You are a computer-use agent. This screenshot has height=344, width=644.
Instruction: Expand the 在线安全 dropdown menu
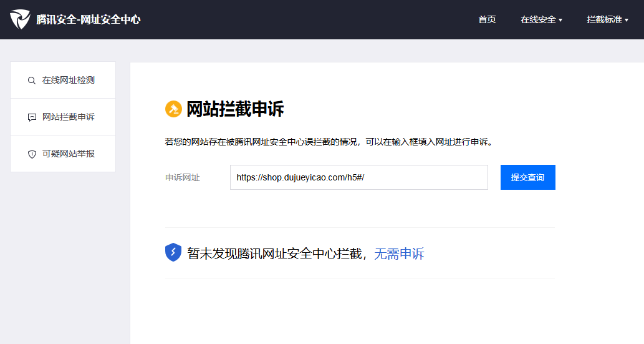click(x=541, y=19)
